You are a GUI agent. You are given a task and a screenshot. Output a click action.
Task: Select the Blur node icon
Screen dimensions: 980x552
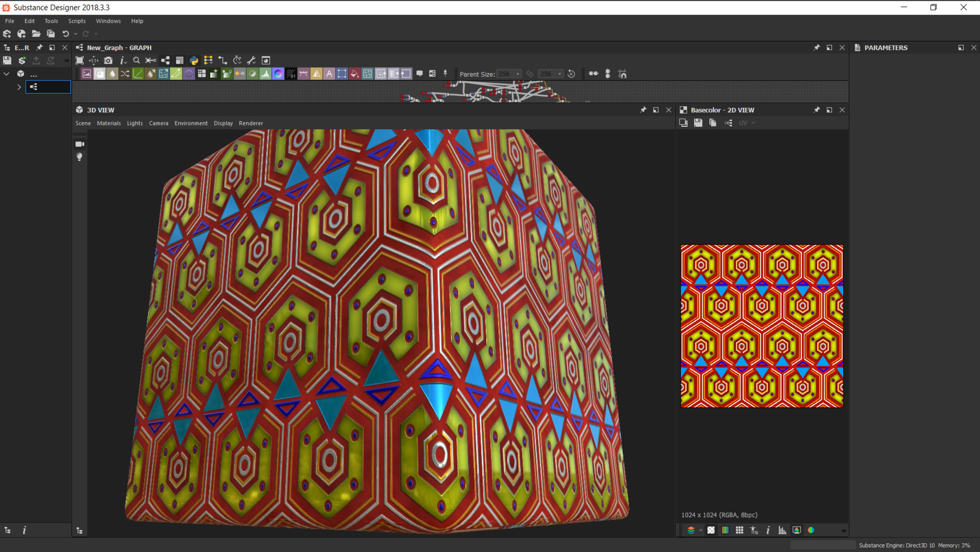pos(113,74)
